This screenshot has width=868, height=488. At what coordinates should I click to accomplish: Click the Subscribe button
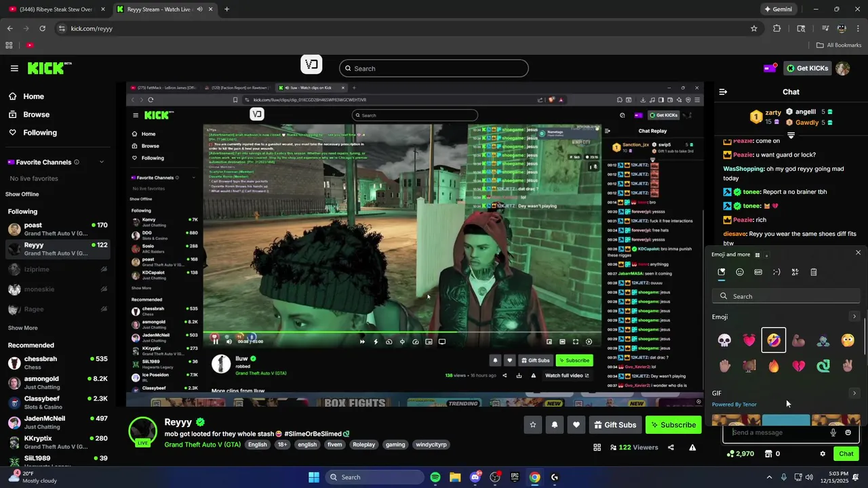click(x=673, y=425)
